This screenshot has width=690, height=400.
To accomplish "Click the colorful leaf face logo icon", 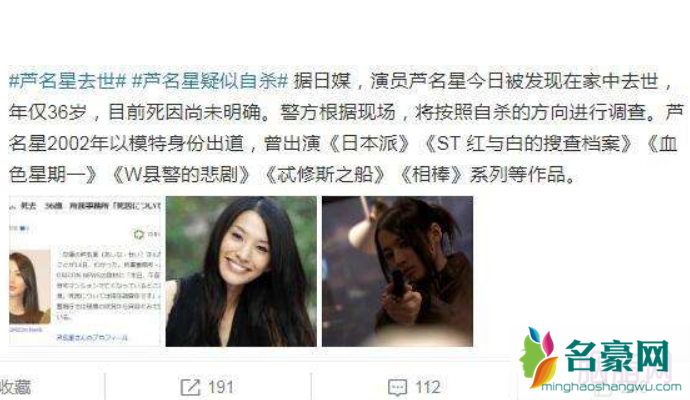I will 536,358.
